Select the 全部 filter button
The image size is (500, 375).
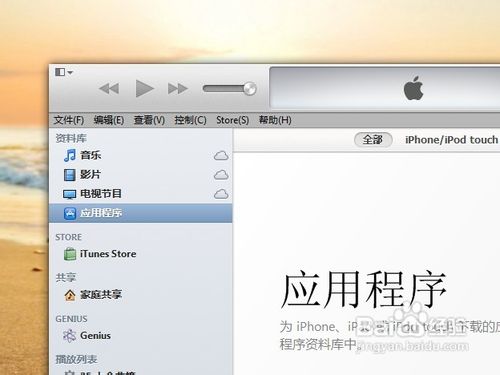(x=373, y=140)
